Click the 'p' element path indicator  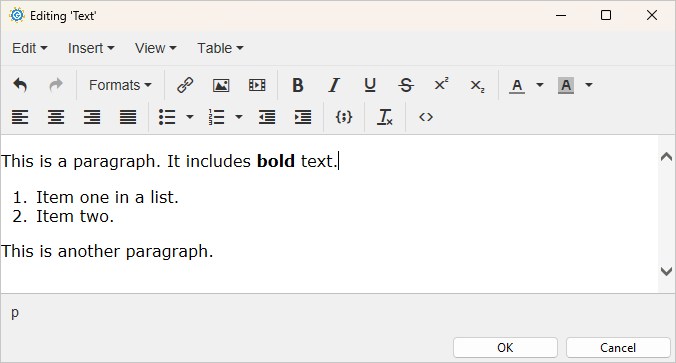click(x=15, y=313)
